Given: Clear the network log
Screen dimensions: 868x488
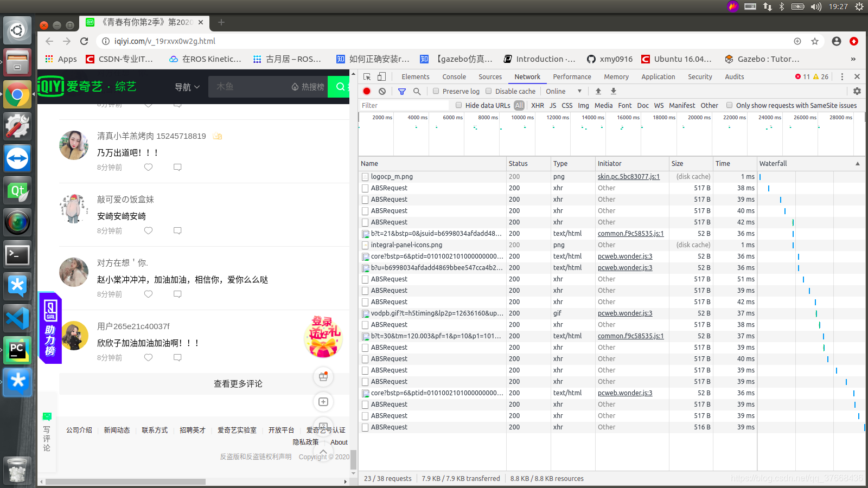Looking at the screenshot, I should tap(382, 91).
